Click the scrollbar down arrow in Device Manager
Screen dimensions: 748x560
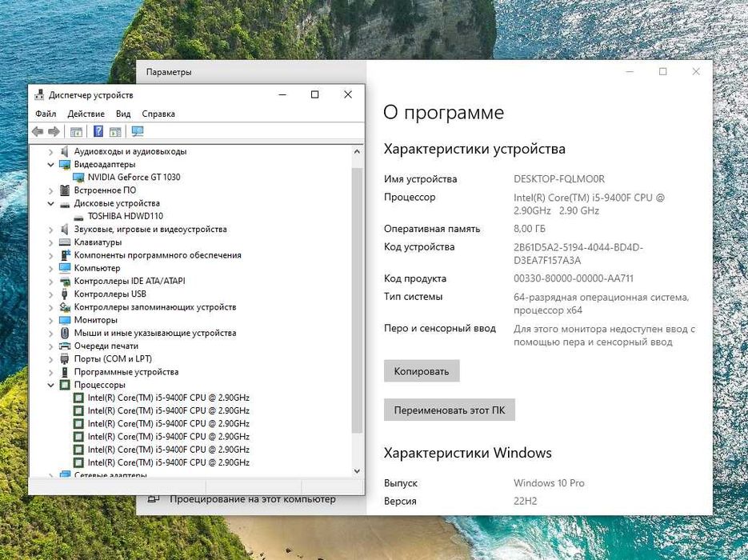click(357, 471)
